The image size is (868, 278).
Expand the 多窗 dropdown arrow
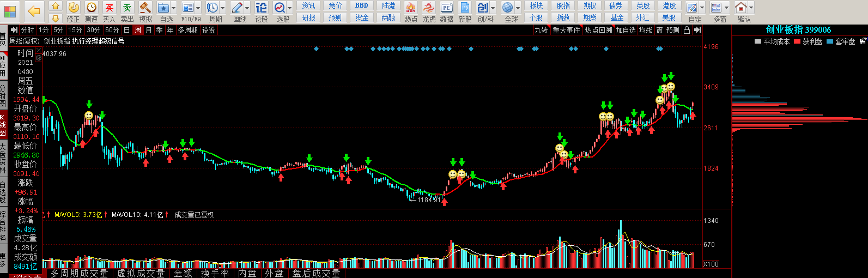(x=727, y=8)
